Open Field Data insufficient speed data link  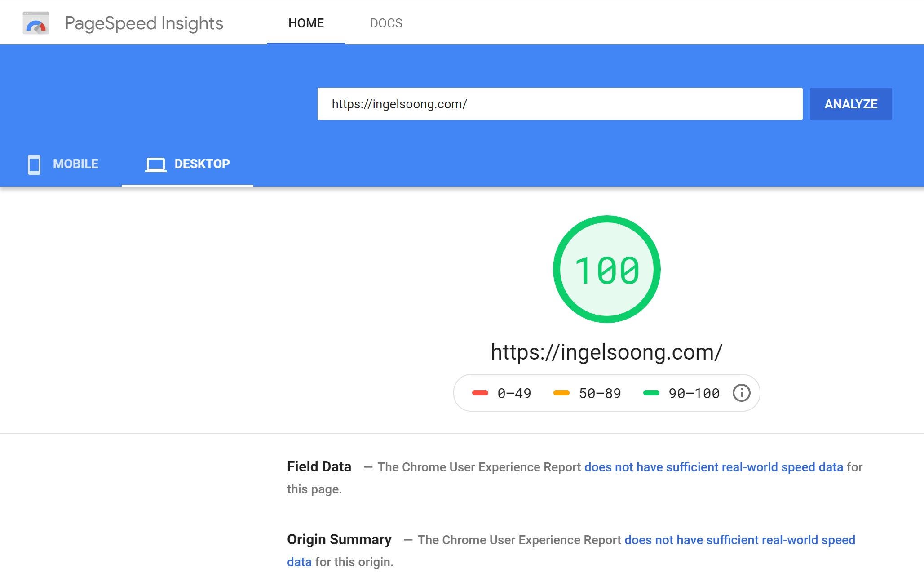click(x=714, y=467)
